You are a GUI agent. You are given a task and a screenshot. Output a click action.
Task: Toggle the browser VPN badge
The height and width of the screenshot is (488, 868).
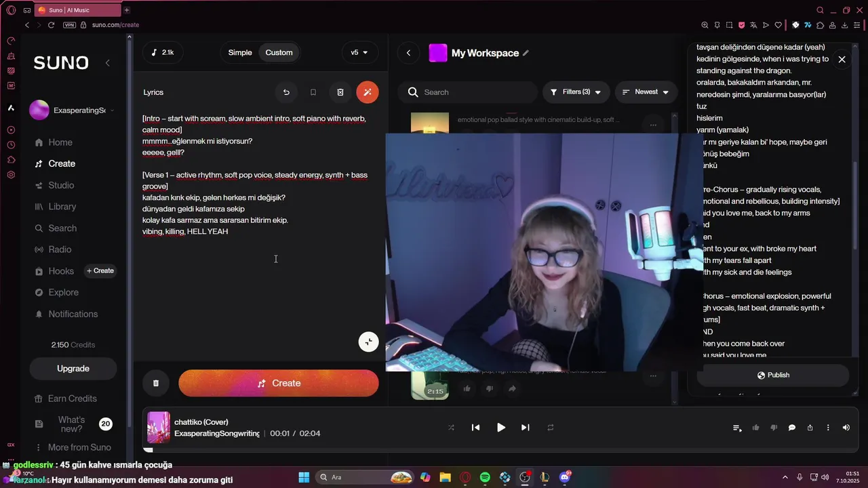(x=69, y=25)
